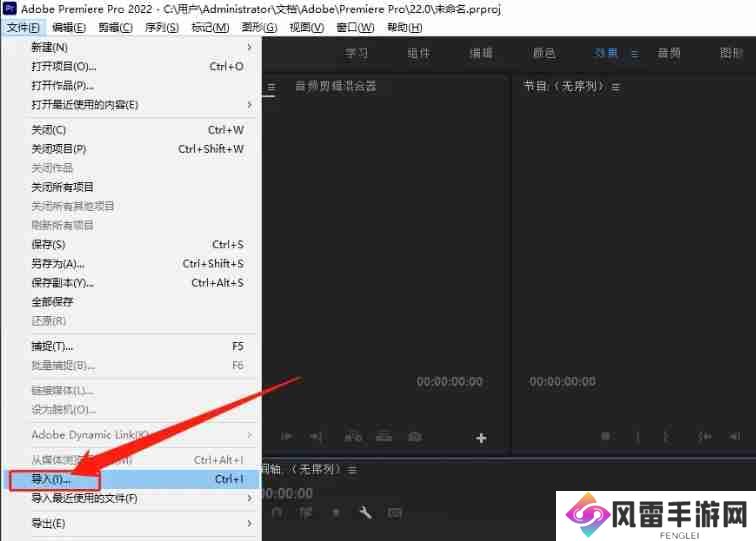Image resolution: width=756 pixels, height=541 pixels.
Task: Open the 帮助(H) menu
Action: click(x=405, y=27)
